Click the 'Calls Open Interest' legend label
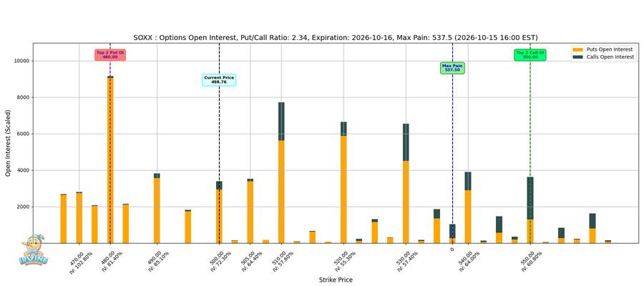This screenshot has width=644, height=286. tap(610, 57)
